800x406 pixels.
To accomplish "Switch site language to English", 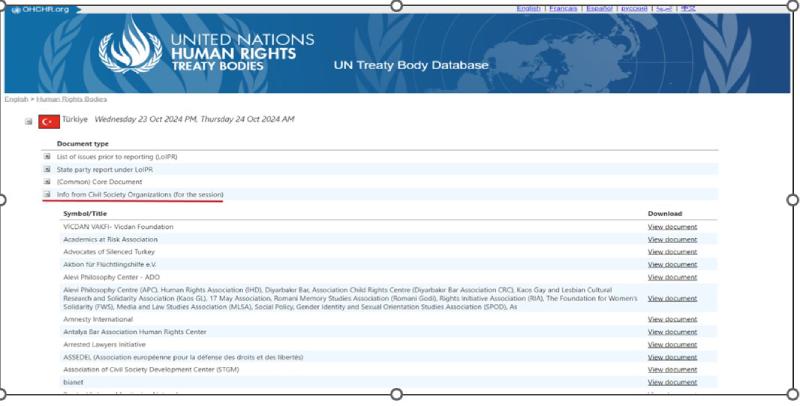I will click(x=528, y=9).
